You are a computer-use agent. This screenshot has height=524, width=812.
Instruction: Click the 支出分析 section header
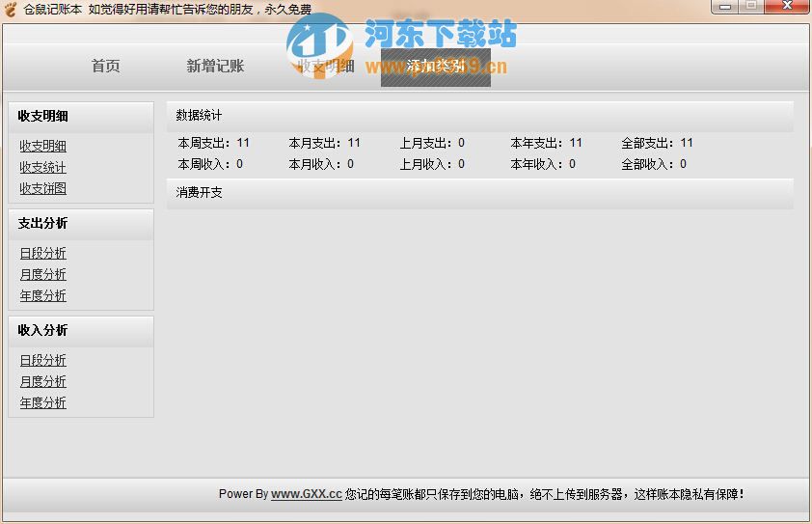click(81, 224)
